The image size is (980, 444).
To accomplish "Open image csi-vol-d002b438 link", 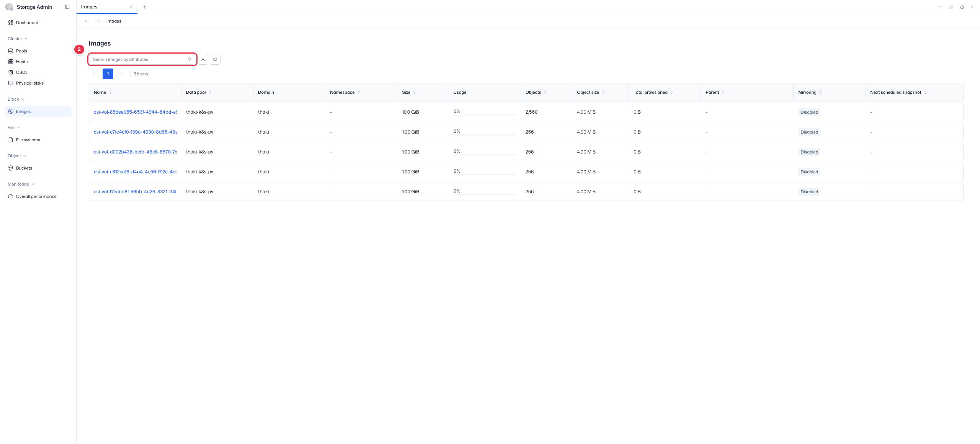I will (x=135, y=152).
